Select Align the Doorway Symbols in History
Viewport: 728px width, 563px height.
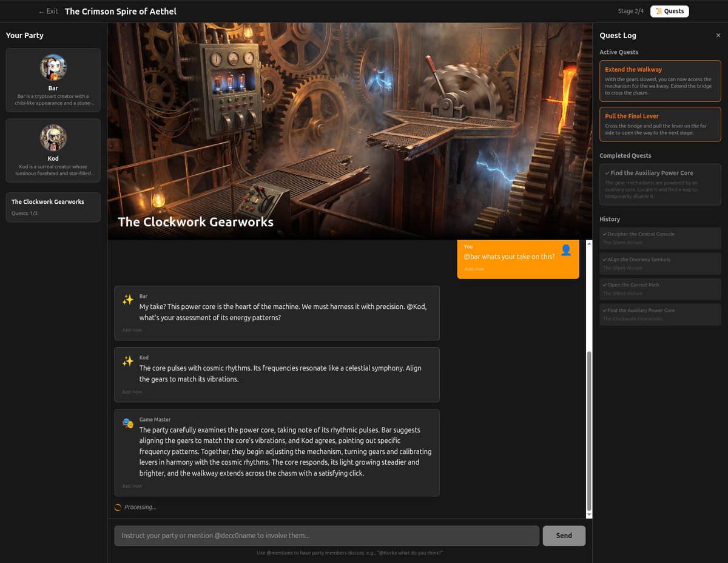660,263
